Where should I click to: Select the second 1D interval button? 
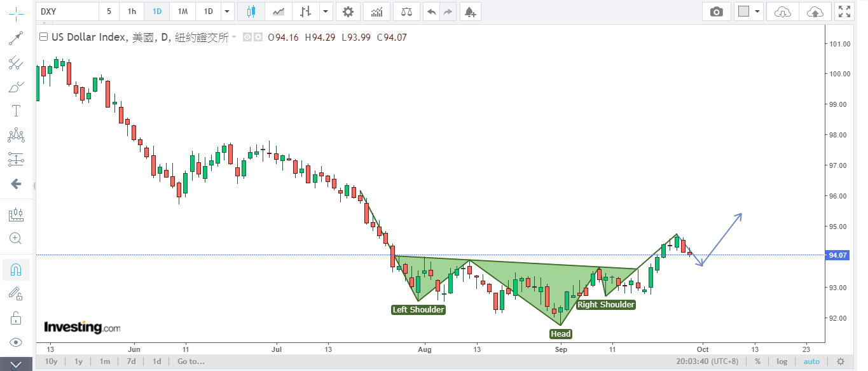[207, 11]
